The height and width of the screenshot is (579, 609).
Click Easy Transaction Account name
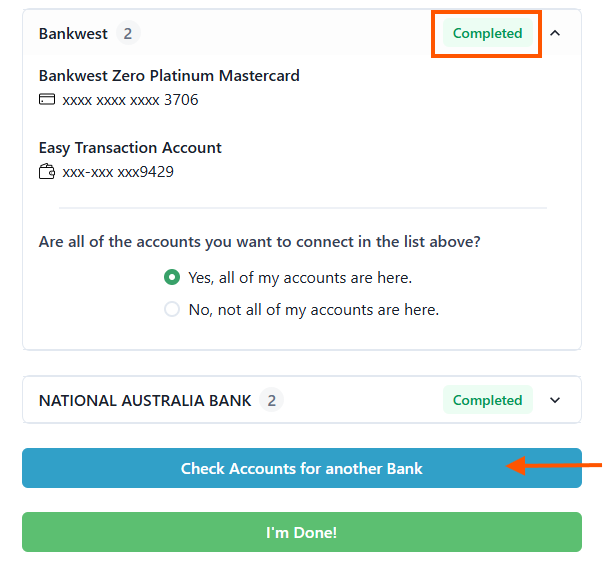(130, 148)
